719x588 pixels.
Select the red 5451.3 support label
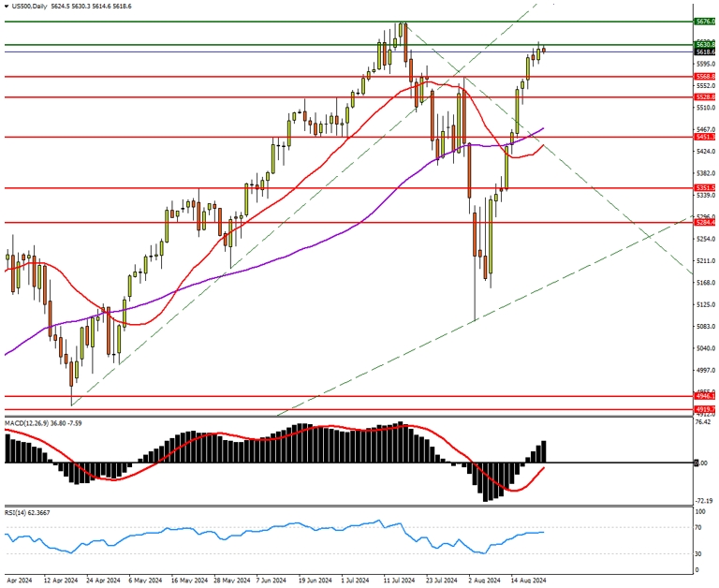click(705, 137)
